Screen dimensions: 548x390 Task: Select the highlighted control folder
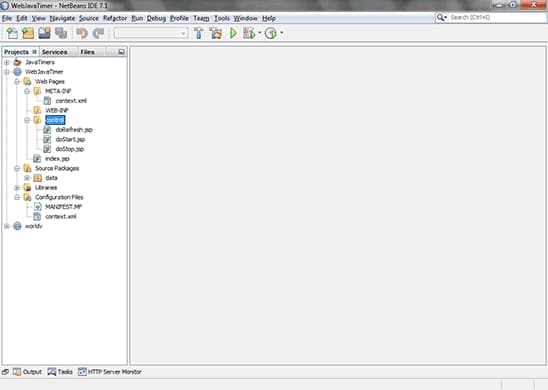pyautogui.click(x=55, y=120)
